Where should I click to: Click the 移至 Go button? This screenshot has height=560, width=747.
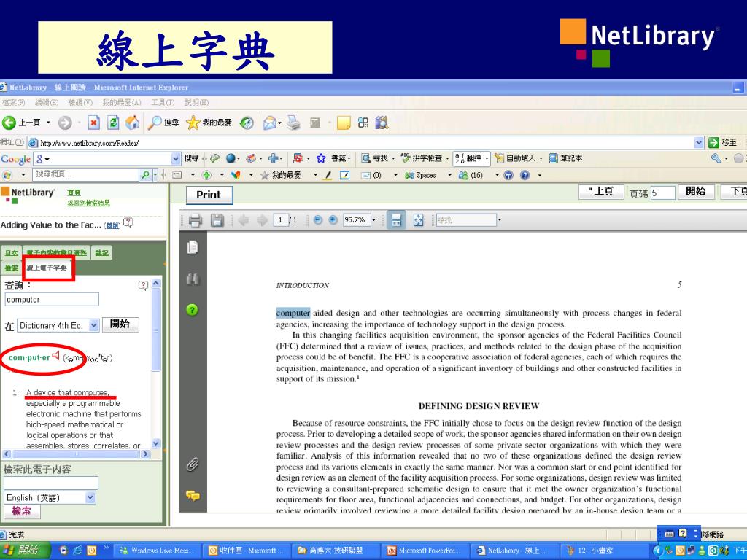click(723, 142)
